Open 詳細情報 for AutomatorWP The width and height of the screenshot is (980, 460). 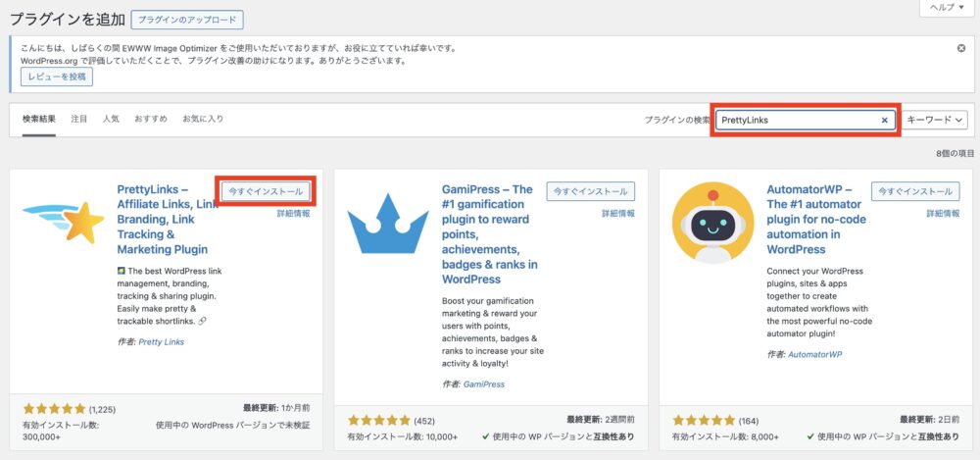point(944,214)
